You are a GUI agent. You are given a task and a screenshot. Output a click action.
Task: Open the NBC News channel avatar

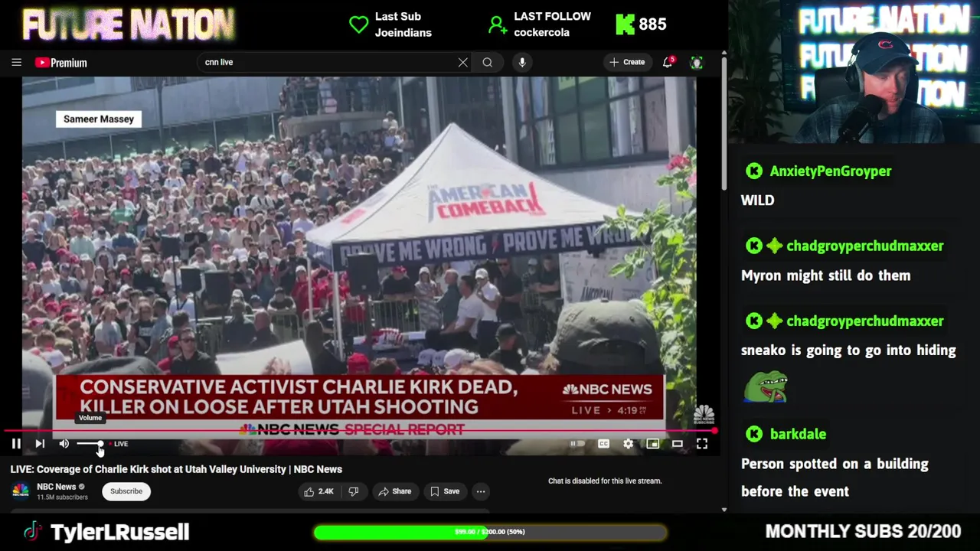pos(21,491)
